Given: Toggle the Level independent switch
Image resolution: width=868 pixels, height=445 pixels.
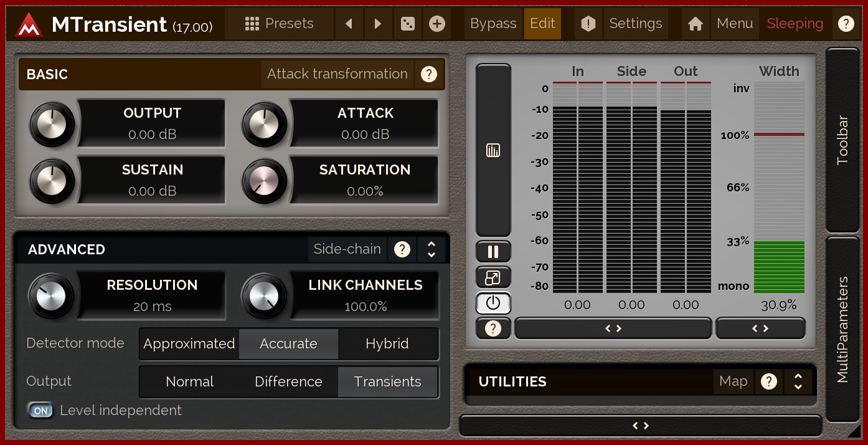Looking at the screenshot, I should [x=40, y=411].
